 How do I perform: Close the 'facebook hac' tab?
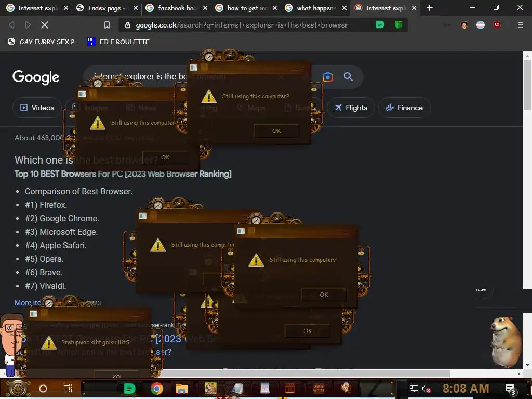[205, 8]
